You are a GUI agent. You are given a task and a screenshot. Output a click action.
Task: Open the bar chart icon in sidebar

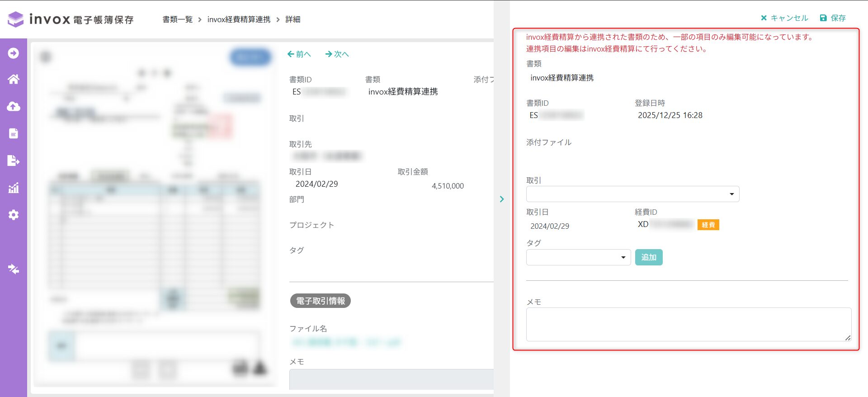point(14,188)
